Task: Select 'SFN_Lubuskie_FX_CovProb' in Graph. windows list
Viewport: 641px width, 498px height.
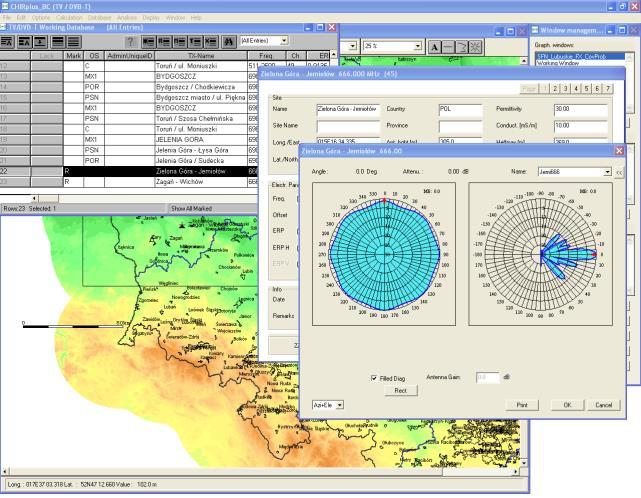Action: 580,56
